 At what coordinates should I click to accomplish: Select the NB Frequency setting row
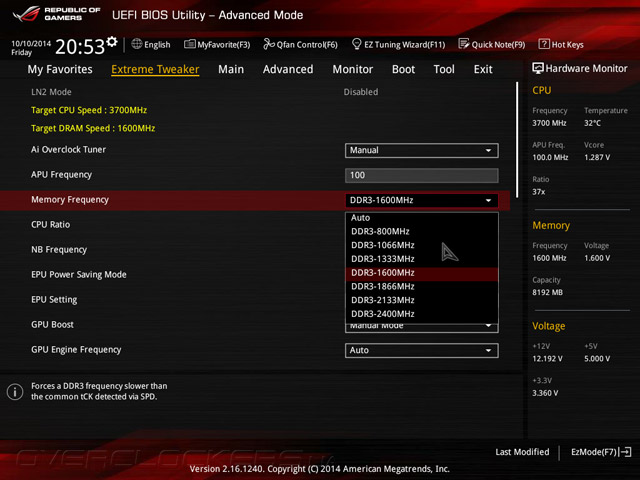pos(59,249)
